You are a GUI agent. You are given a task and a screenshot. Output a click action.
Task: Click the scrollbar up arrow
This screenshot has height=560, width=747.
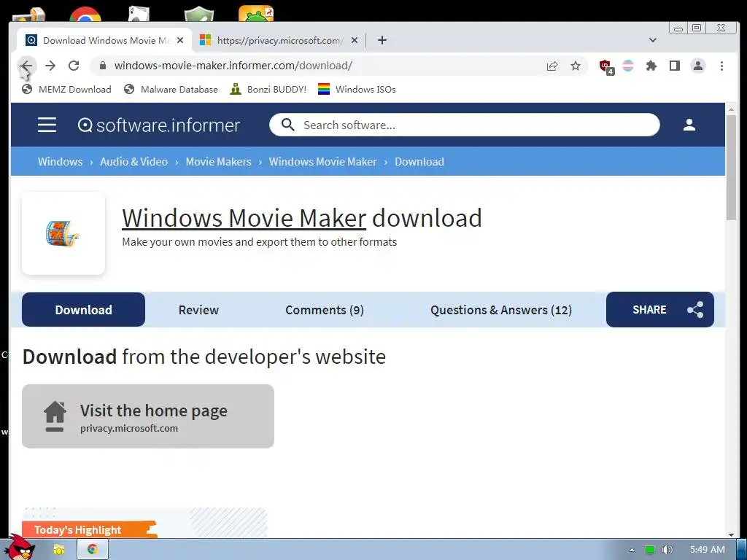click(731, 109)
